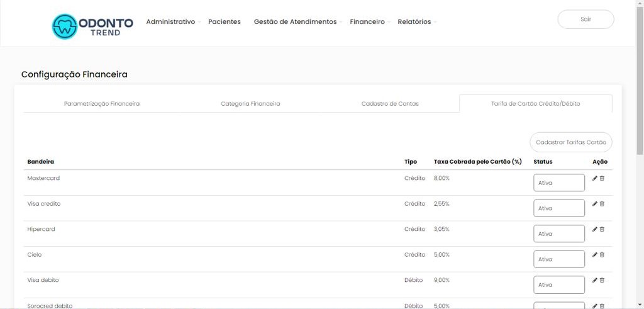
Task: Click the Cadastrar Tarifas Cartão button
Action: tap(570, 142)
